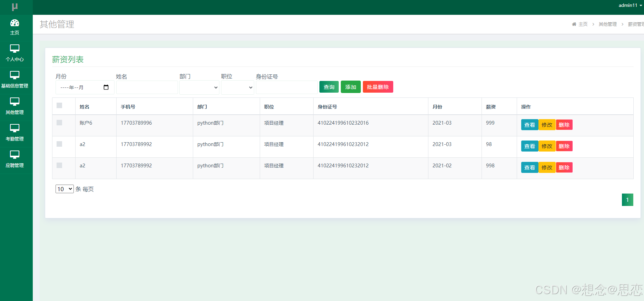Click ID number 410224199610232016
Viewport: 644px width, 301px height.
[343, 123]
